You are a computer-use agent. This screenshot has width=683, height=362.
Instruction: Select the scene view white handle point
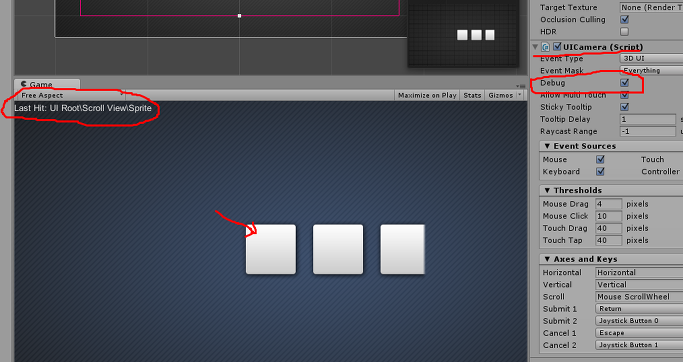[239, 16]
